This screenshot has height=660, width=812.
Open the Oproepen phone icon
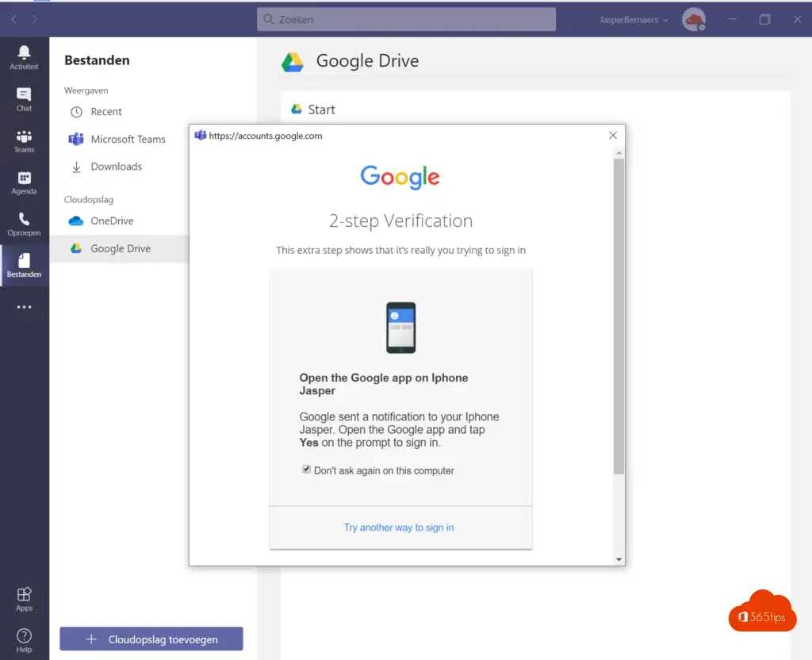pyautogui.click(x=24, y=219)
